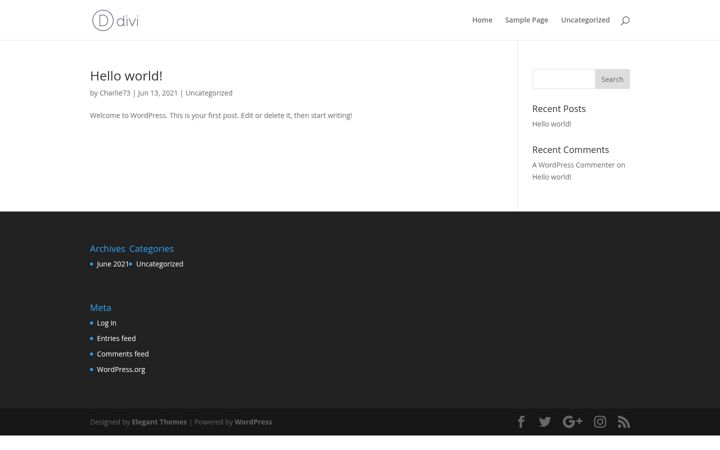The width and height of the screenshot is (720, 450).
Task: Click the Divi logo in header
Action: (x=115, y=20)
